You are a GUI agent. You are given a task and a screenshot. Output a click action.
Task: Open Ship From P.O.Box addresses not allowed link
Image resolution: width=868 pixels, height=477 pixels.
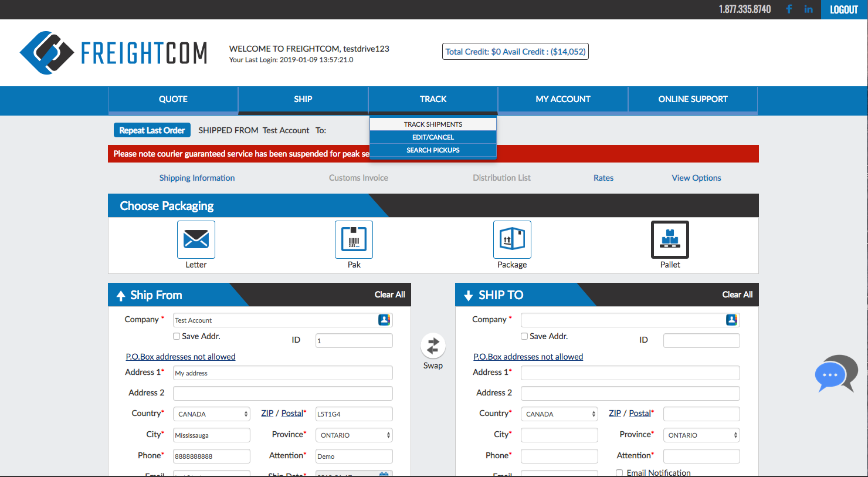181,357
